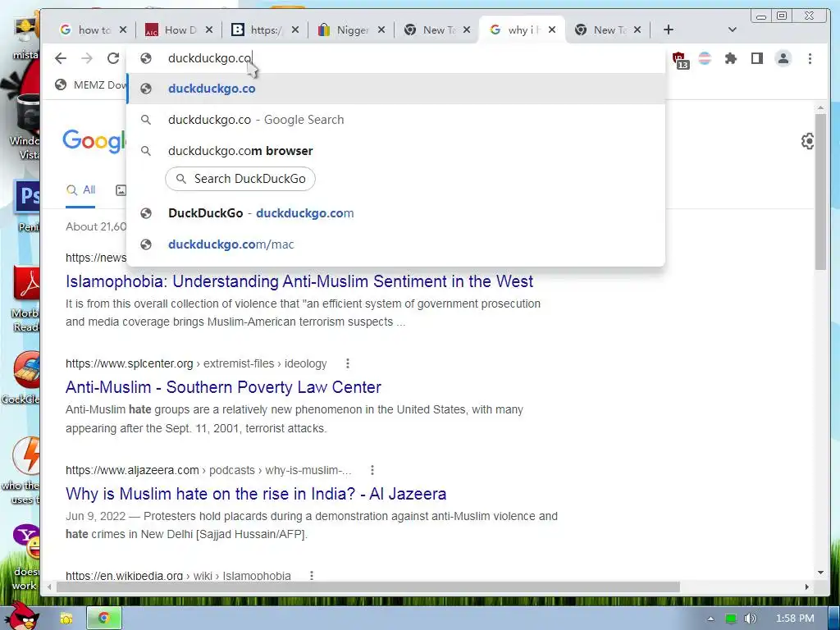Select 'duckduckgo.com browser' suggestion
840x630 pixels.
(x=396, y=151)
